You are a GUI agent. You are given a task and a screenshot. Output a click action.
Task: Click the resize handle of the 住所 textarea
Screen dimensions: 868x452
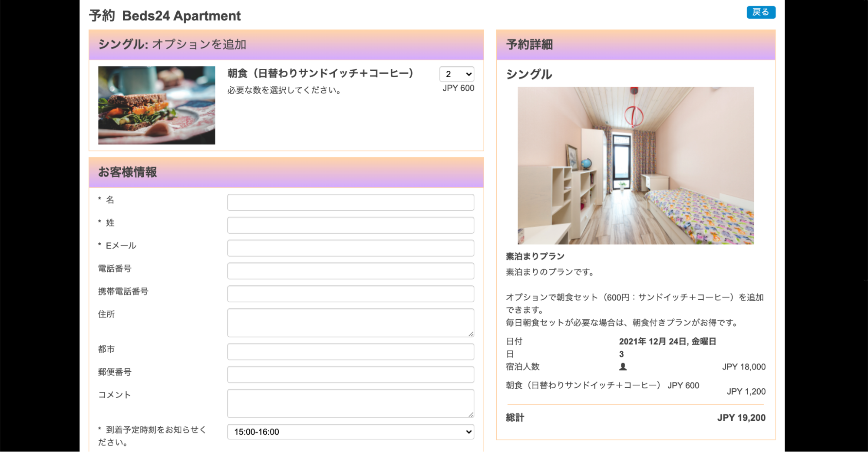tap(471, 334)
